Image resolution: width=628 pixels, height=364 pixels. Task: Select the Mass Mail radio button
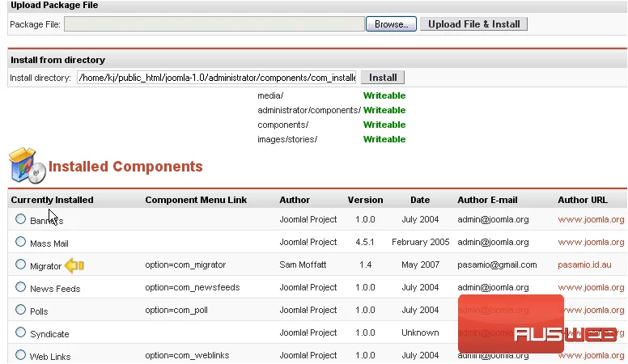(x=20, y=242)
